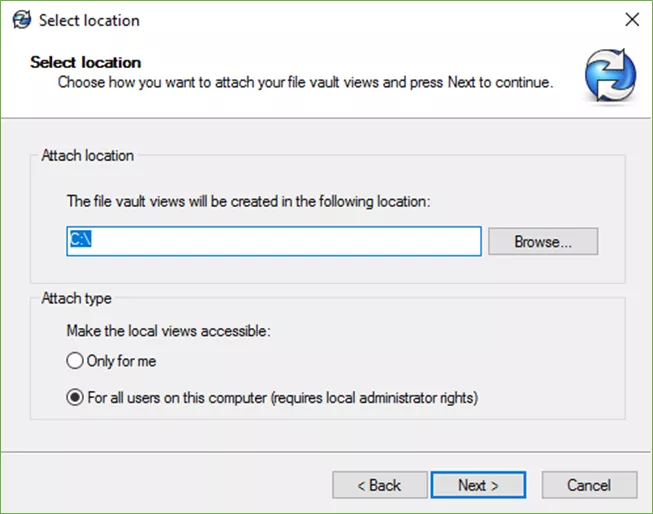Go back with the < Back button
Viewport: 653px width, 514px height.
pyautogui.click(x=379, y=485)
